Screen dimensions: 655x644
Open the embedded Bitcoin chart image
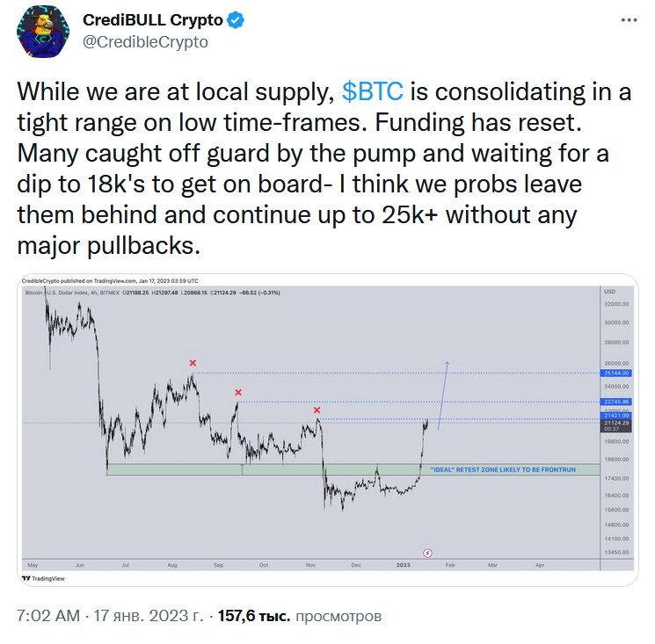(x=328, y=430)
